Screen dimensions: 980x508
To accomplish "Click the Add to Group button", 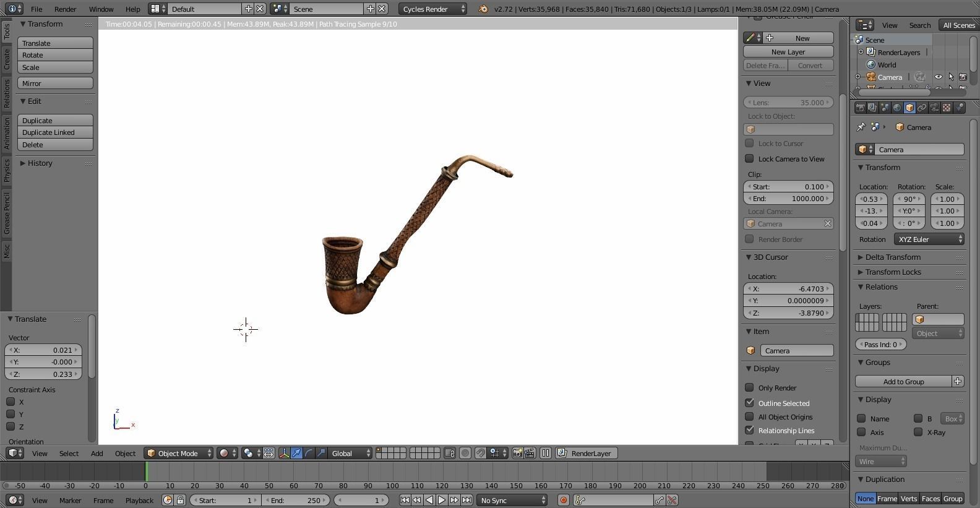I will [903, 381].
